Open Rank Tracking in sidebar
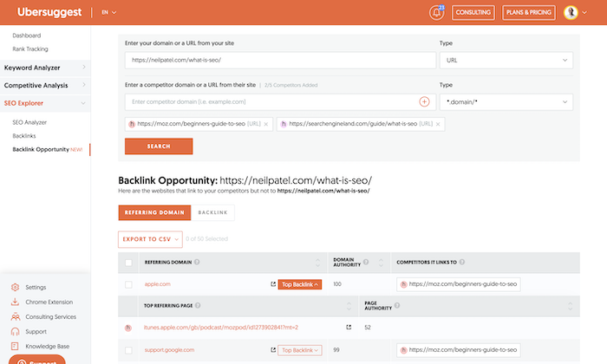This screenshot has height=364, width=607. 30,49
